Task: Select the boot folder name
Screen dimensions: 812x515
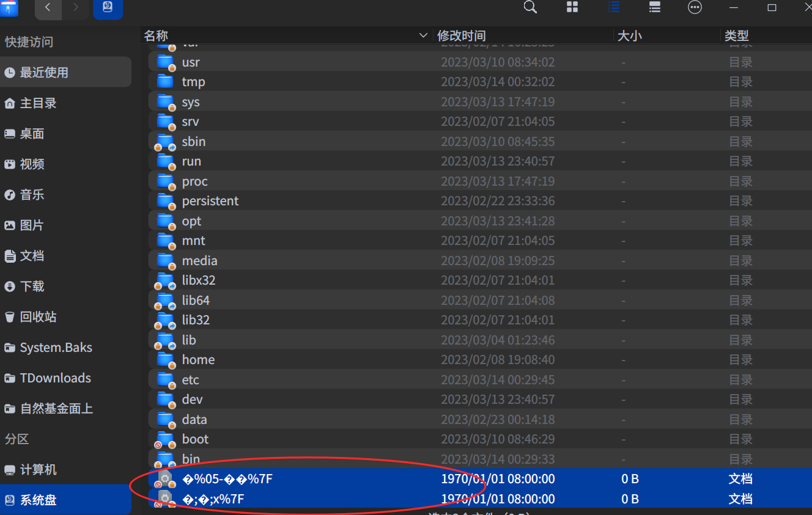Action: click(195, 439)
